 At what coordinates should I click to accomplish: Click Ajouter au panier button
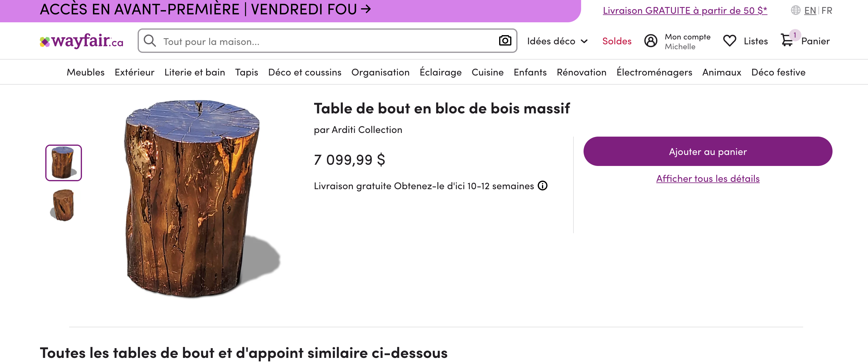click(708, 151)
